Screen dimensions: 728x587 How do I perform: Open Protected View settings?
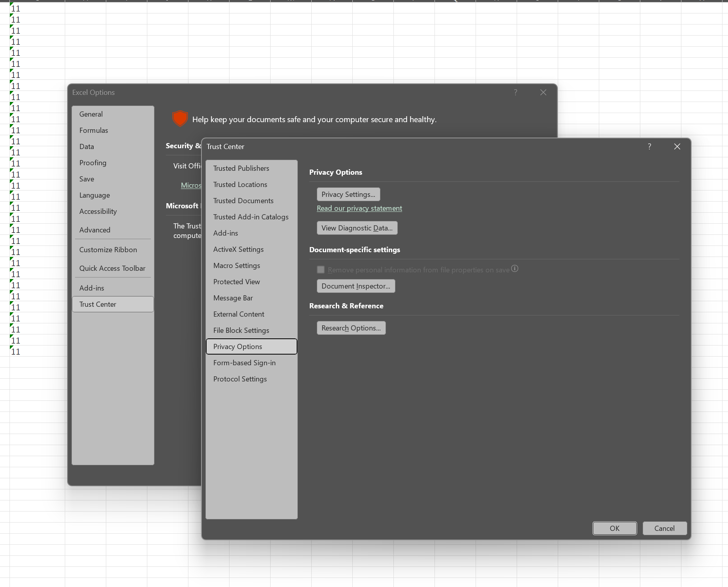(252, 282)
